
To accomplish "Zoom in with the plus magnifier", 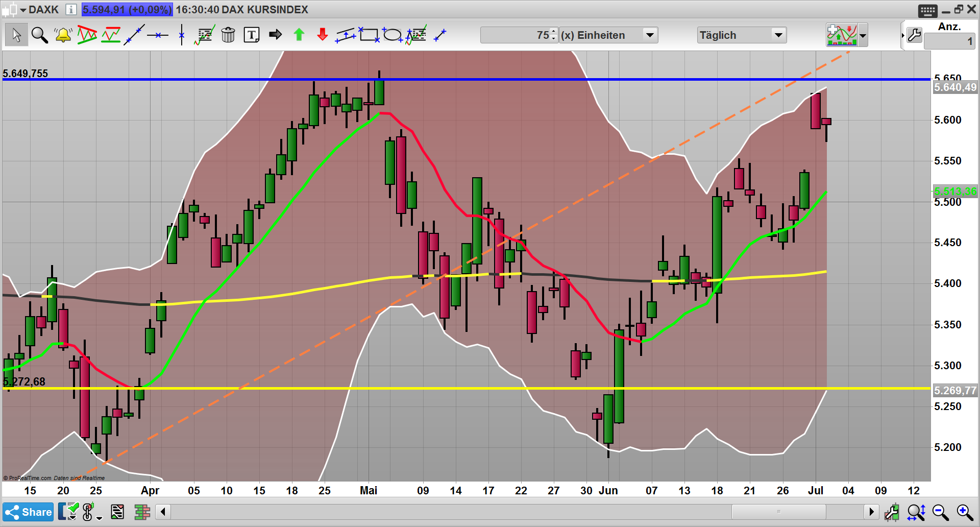I will point(965,512).
